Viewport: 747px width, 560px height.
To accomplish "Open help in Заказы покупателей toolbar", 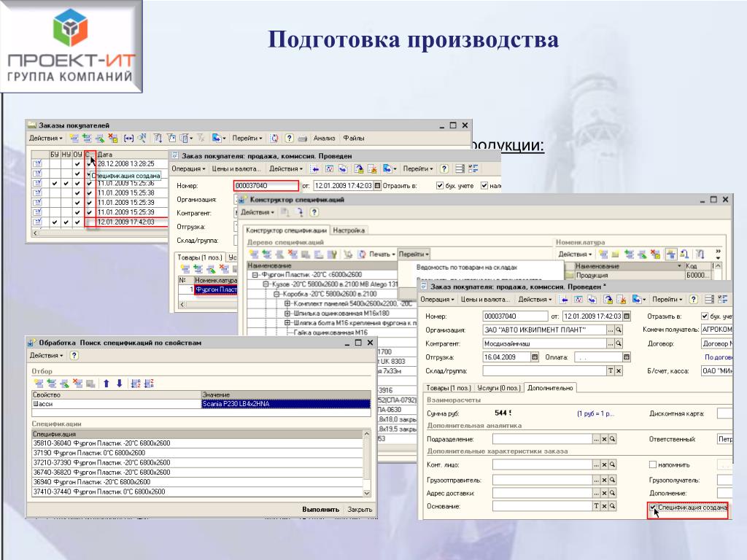I will (289, 138).
